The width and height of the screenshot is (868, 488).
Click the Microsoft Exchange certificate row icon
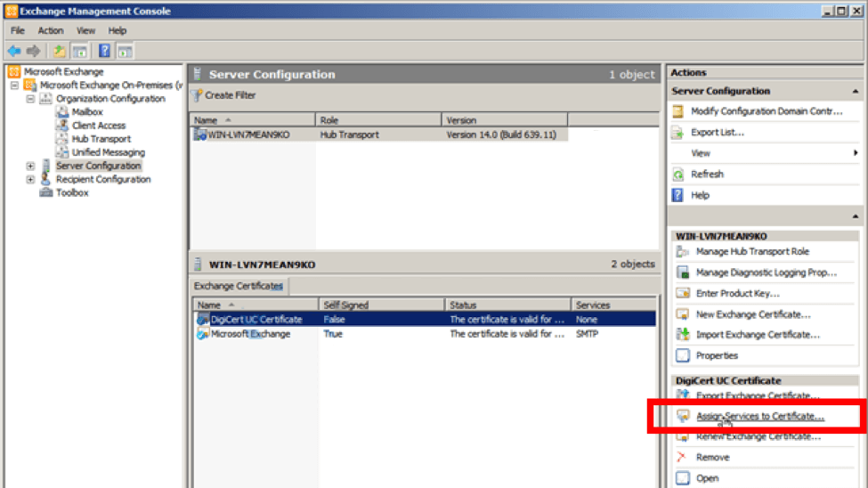(203, 333)
